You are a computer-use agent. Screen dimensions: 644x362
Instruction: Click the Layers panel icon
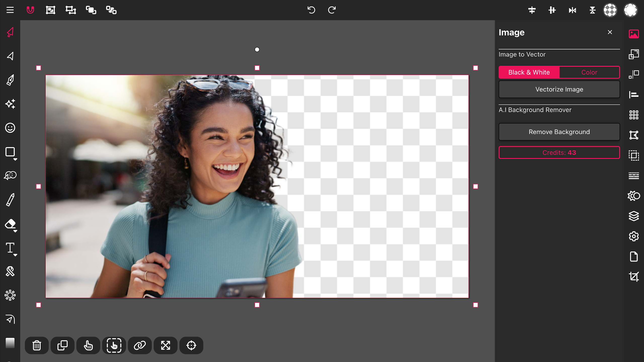(x=634, y=216)
